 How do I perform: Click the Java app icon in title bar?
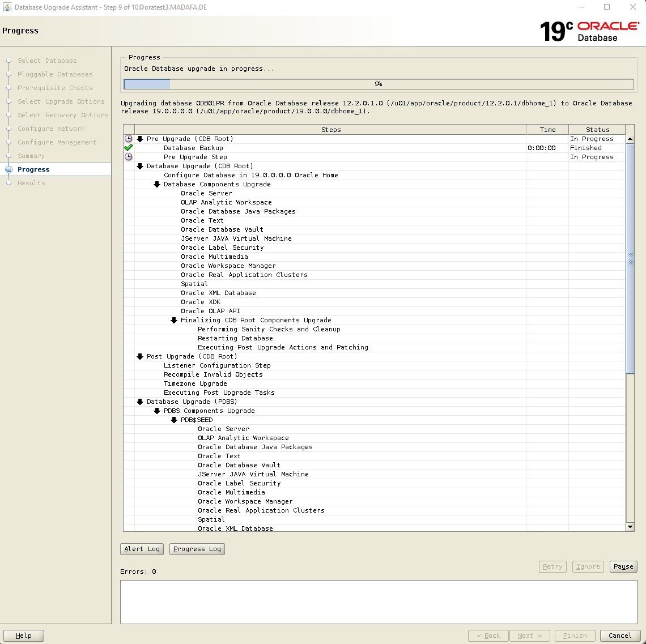pos(7,7)
